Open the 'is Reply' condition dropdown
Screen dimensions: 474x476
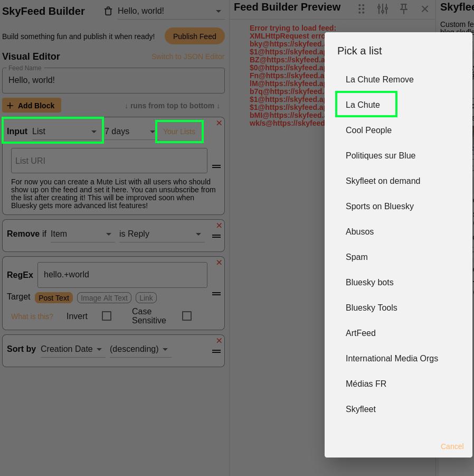pos(161,234)
